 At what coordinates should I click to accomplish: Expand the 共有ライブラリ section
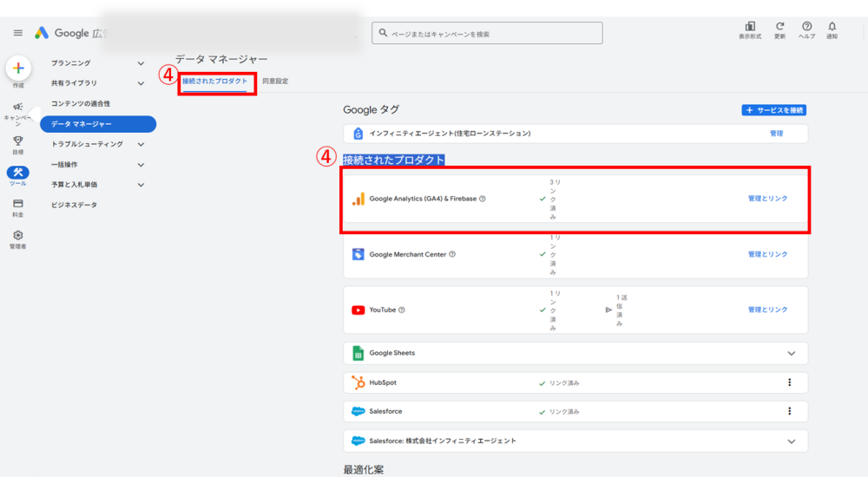click(141, 83)
